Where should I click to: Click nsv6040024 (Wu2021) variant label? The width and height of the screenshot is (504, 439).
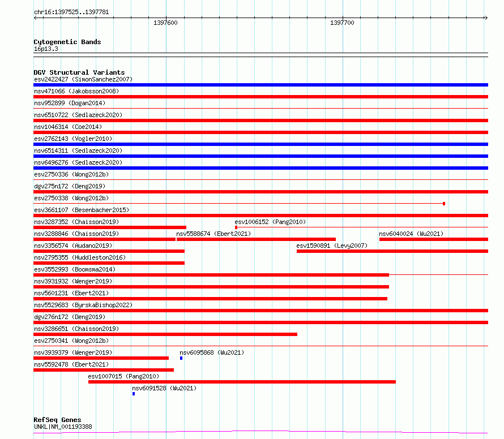[x=411, y=234]
